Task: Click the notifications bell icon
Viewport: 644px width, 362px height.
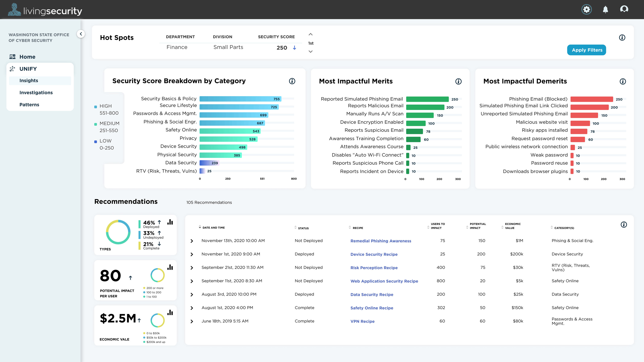Action: pyautogui.click(x=605, y=9)
